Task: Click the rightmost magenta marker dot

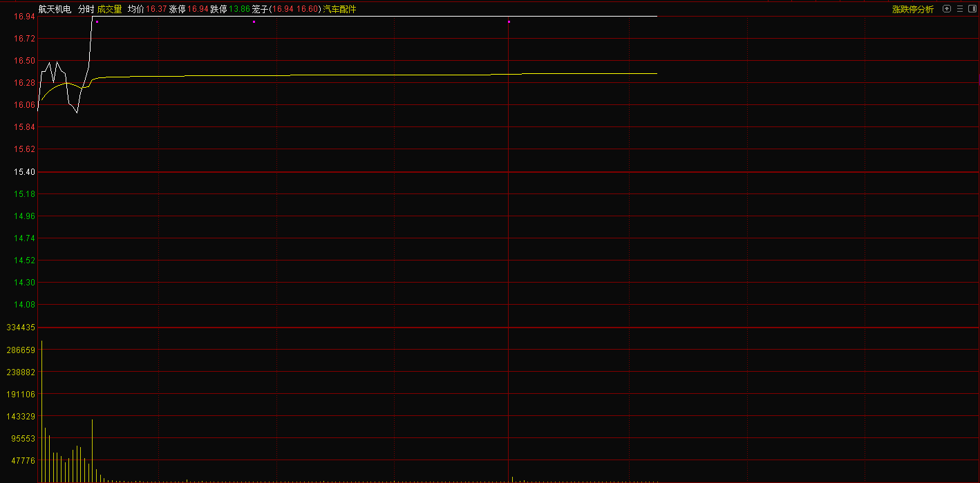Action: coord(509,22)
